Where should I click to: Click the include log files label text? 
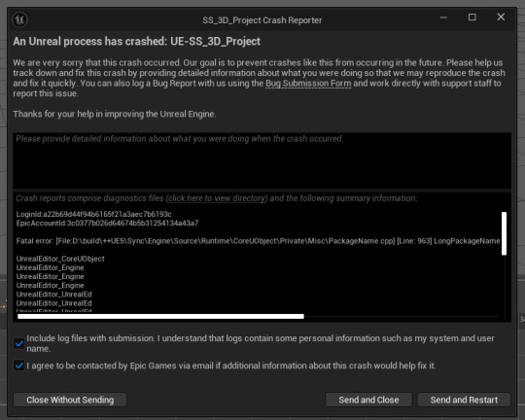[x=261, y=343]
